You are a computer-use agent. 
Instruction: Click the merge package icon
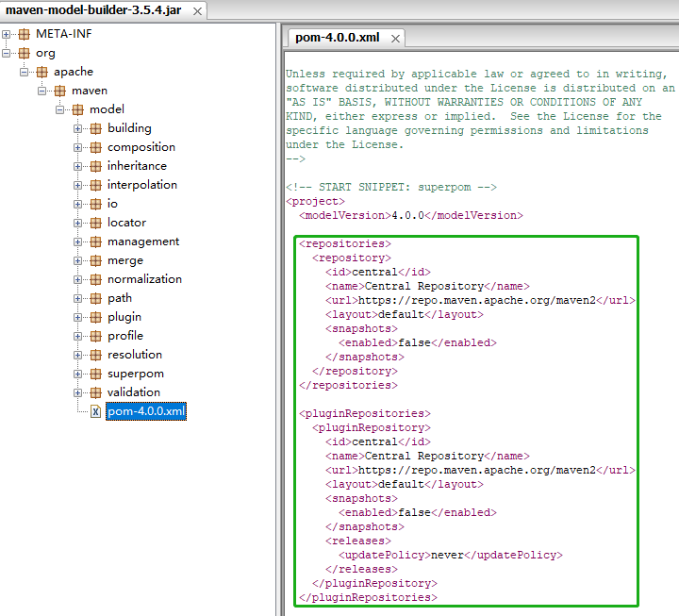click(x=95, y=260)
